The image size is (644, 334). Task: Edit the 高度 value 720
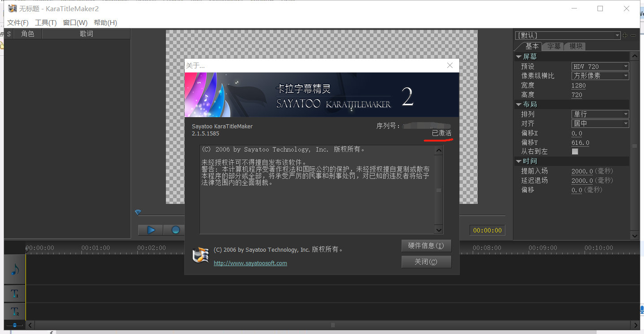[x=577, y=95]
